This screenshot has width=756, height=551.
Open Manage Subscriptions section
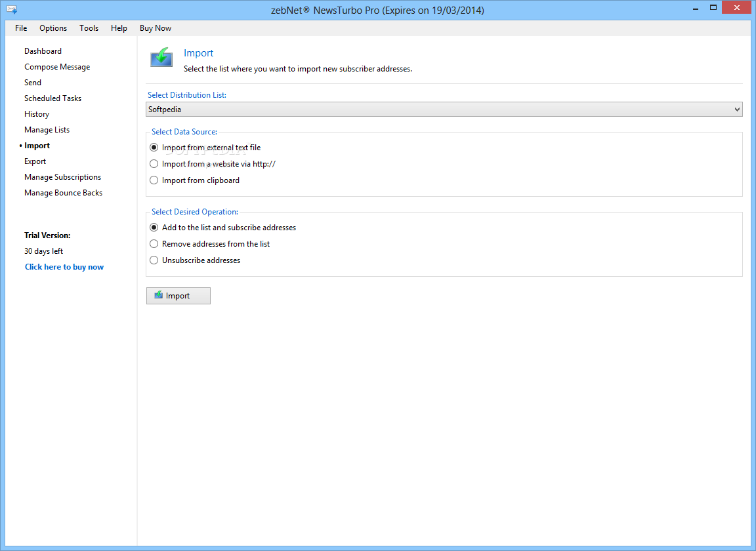(x=63, y=177)
